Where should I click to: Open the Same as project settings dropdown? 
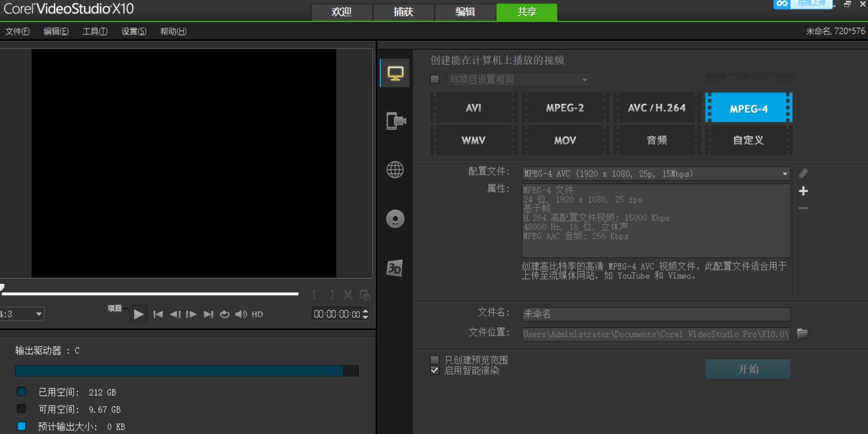(519, 80)
